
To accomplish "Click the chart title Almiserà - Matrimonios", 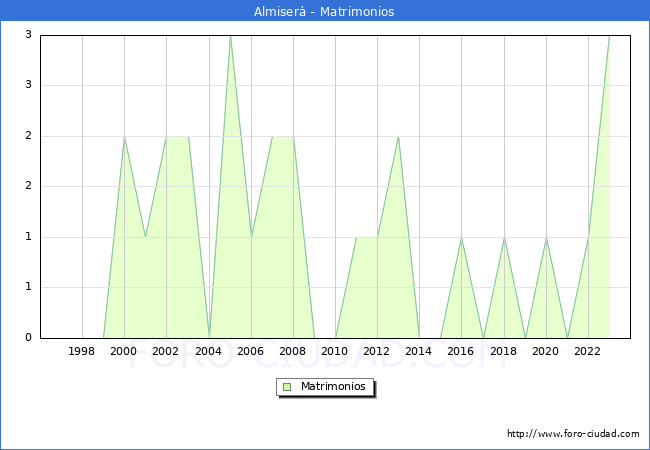I will pos(324,11).
